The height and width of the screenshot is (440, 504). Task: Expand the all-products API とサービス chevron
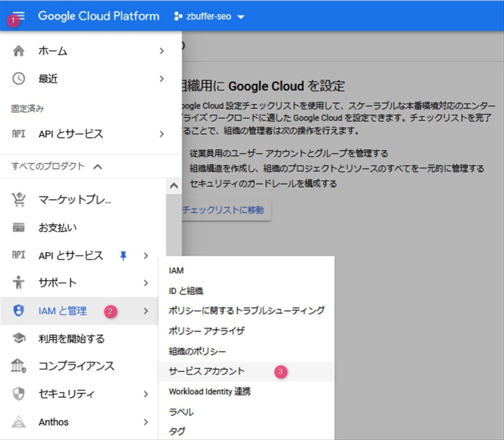pyautogui.click(x=146, y=256)
